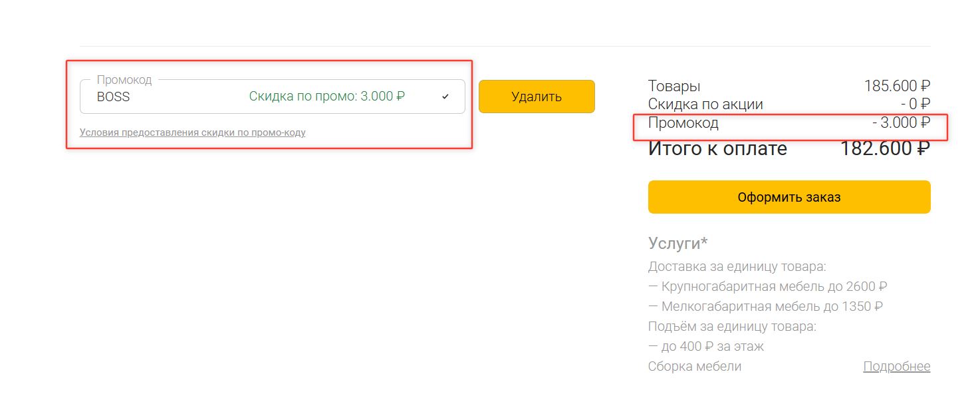Screen dimensions: 980x410
Task: Click the до 400 ₽ за этаж line
Action: tap(705, 347)
